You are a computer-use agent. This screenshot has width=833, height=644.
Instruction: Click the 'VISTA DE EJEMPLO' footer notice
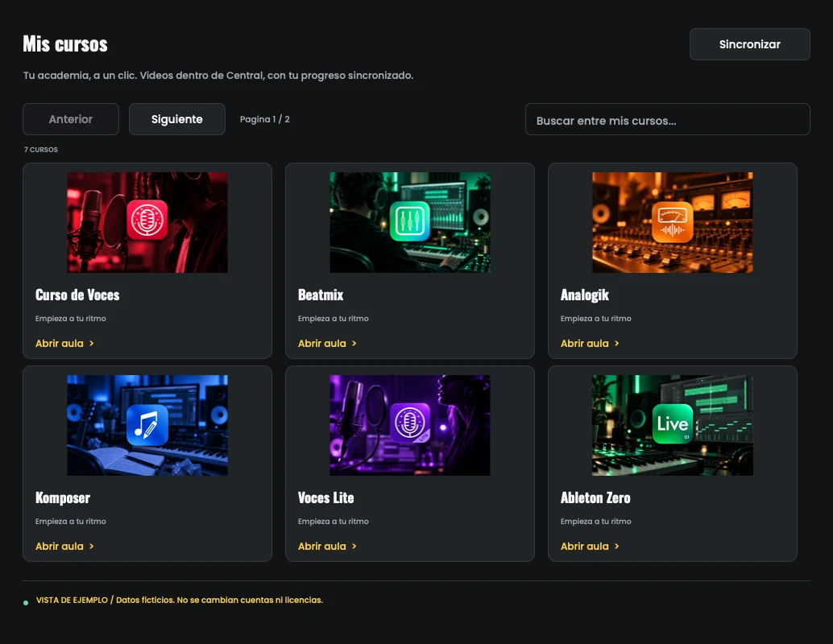pyautogui.click(x=179, y=600)
